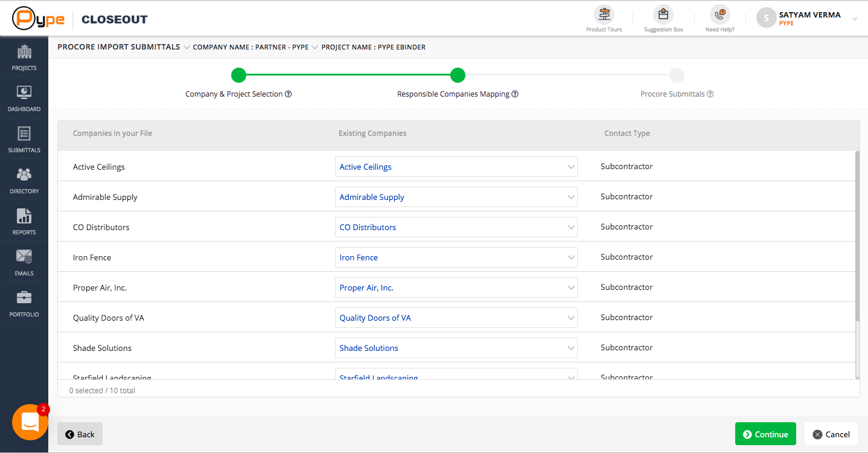Select the Procore Submittals step

[677, 75]
